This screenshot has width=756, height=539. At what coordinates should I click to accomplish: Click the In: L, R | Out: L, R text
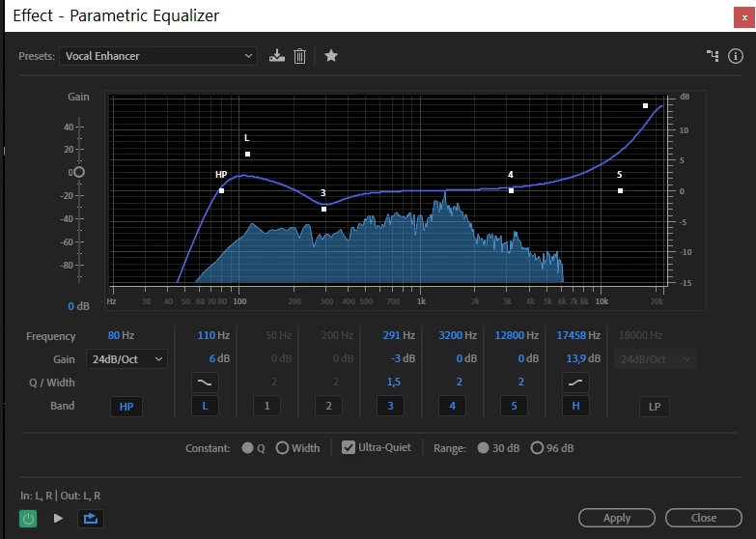[x=60, y=496]
